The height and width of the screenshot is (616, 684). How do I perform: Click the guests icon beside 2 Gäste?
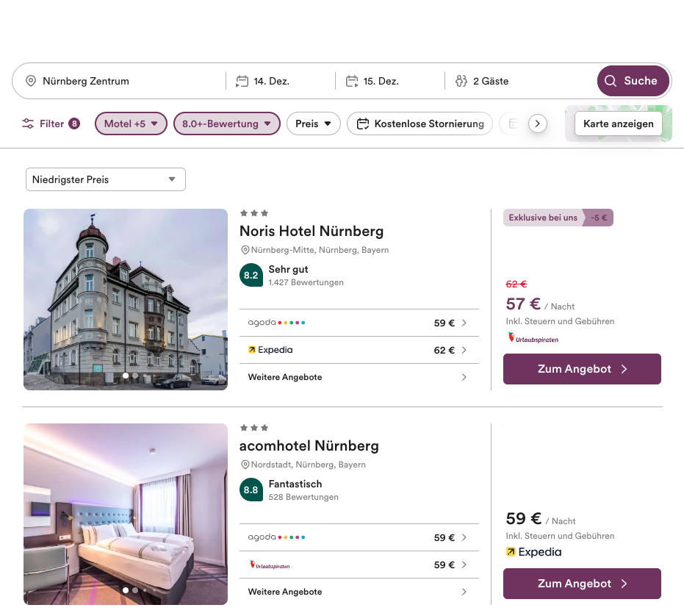click(461, 81)
